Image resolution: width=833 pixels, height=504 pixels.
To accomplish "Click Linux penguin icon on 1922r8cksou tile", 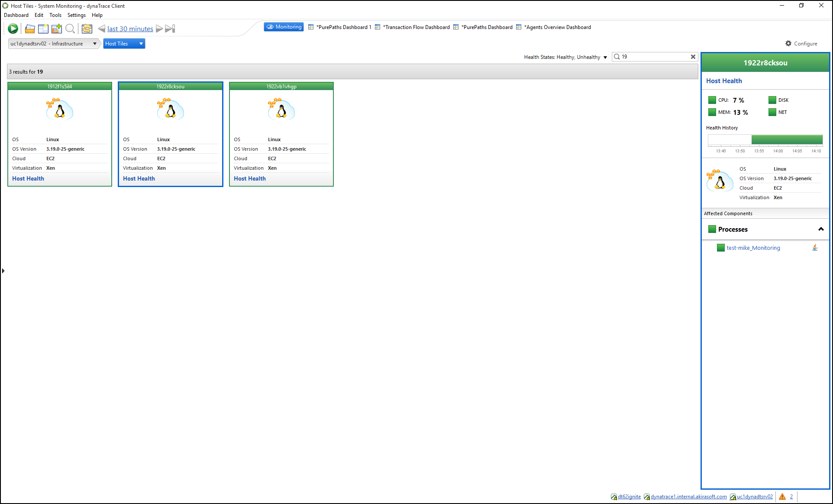I will click(x=171, y=109).
